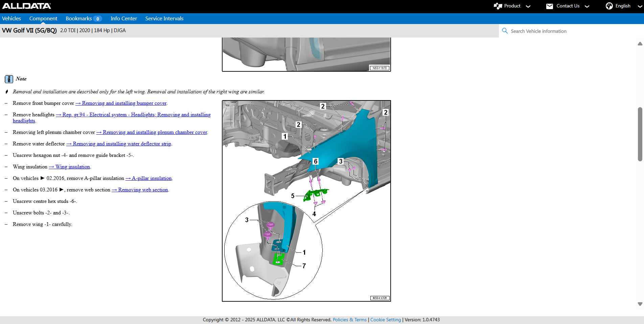Click the search magnifier icon

click(505, 31)
